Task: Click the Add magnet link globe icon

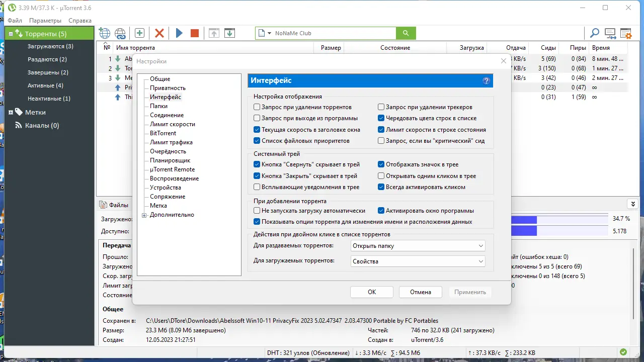Action: (x=120, y=33)
